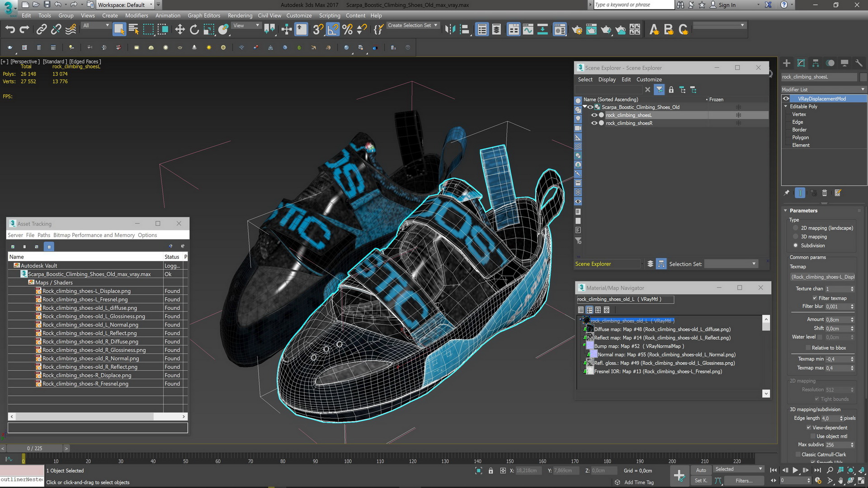Open the Selected key filter dropdown
The height and width of the screenshot is (488, 868).
[739, 469]
